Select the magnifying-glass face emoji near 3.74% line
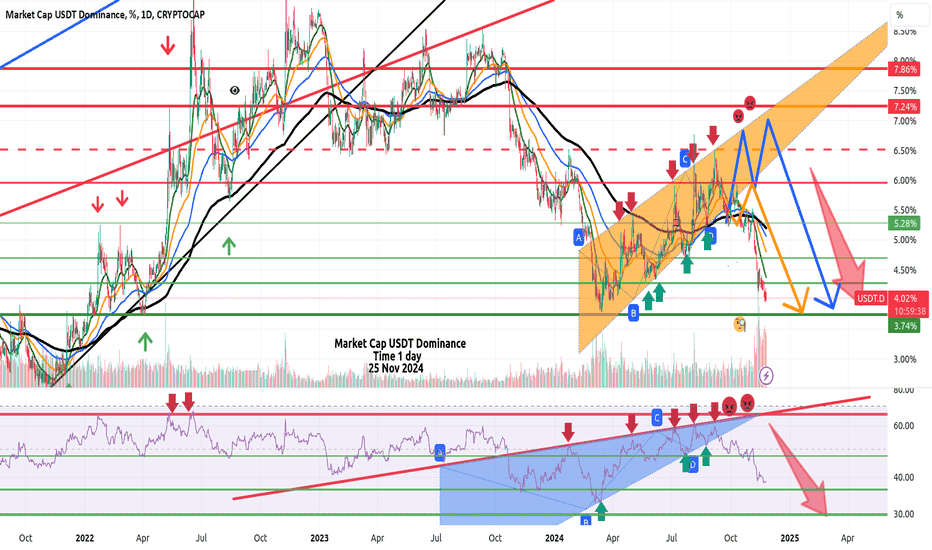Screen dimensions: 932x550 739,324
